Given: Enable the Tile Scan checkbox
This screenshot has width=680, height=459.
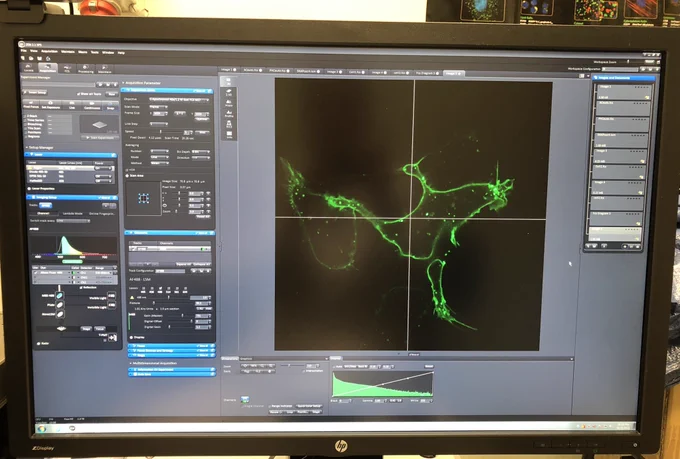Looking at the screenshot, I should (25, 128).
